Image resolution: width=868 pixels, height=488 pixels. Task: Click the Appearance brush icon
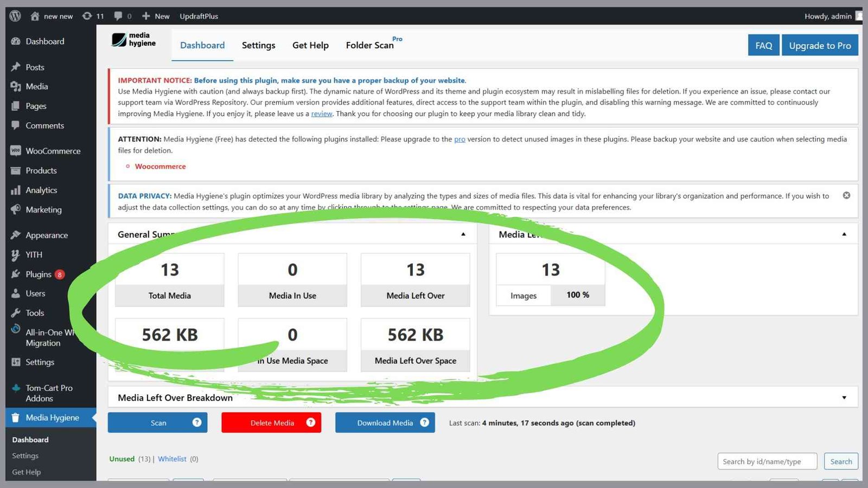coord(16,235)
